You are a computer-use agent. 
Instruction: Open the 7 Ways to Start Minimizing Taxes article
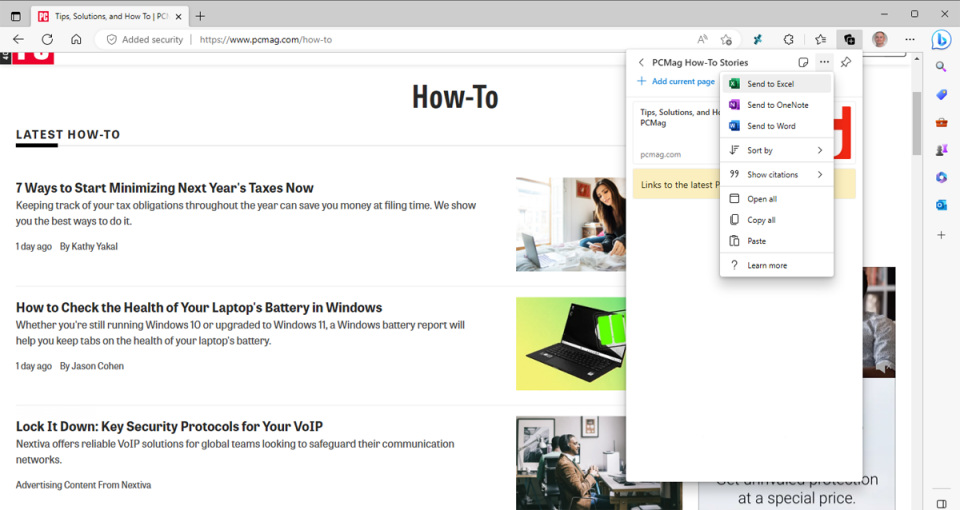click(x=165, y=188)
